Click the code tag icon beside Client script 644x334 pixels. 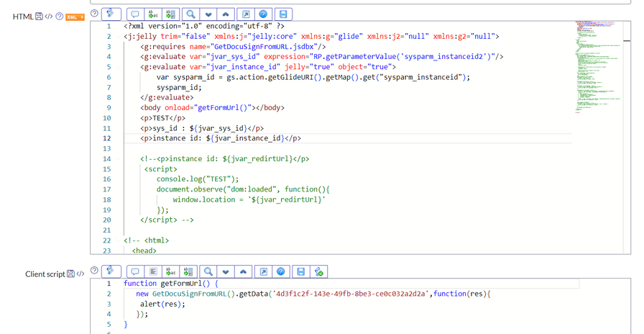pyautogui.click(x=80, y=274)
